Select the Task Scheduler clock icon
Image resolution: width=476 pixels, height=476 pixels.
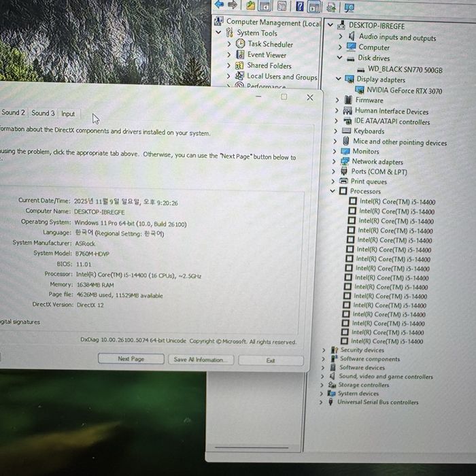pyautogui.click(x=240, y=44)
